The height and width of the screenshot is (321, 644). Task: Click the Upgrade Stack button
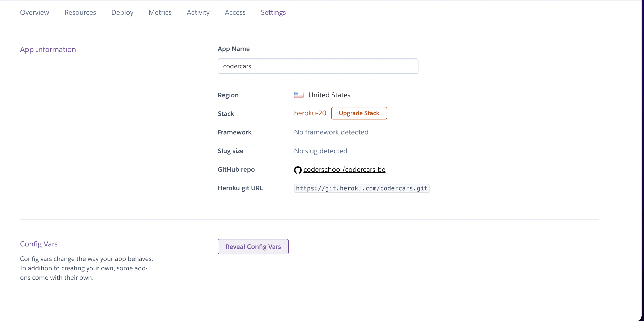click(x=359, y=113)
